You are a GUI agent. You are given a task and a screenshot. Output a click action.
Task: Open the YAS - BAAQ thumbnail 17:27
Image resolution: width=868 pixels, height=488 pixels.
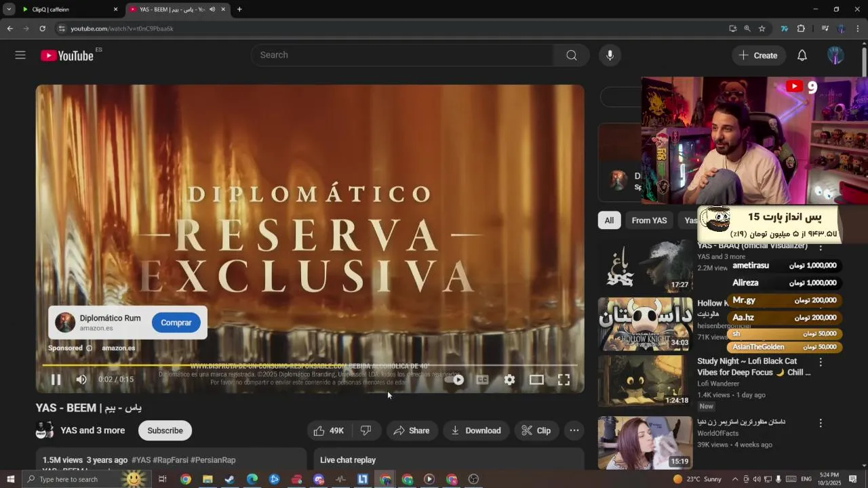645,267
